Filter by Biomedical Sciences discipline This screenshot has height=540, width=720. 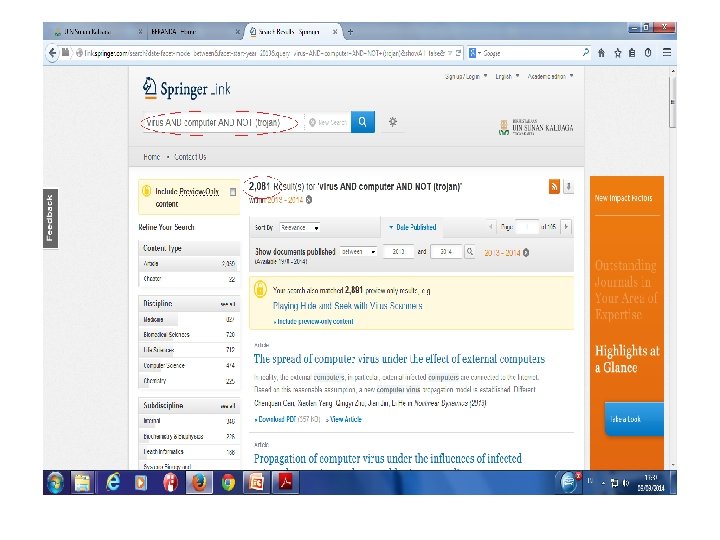tap(189, 335)
